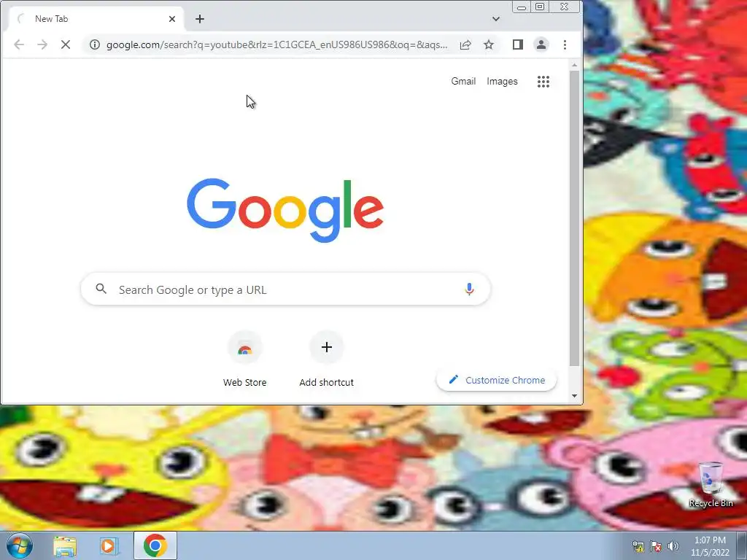Viewport: 747px width, 560px height.
Task: Open the tab search dropdown chevron
Action: (x=496, y=19)
